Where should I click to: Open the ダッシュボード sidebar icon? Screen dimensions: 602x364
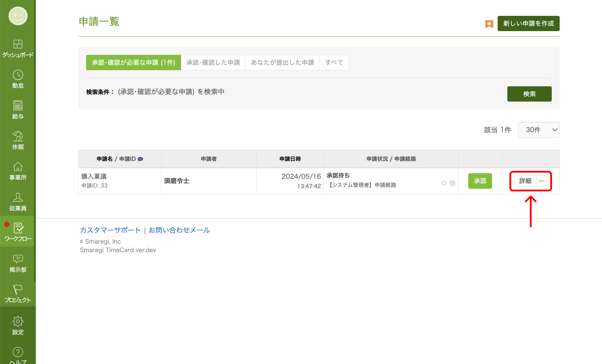(18, 44)
